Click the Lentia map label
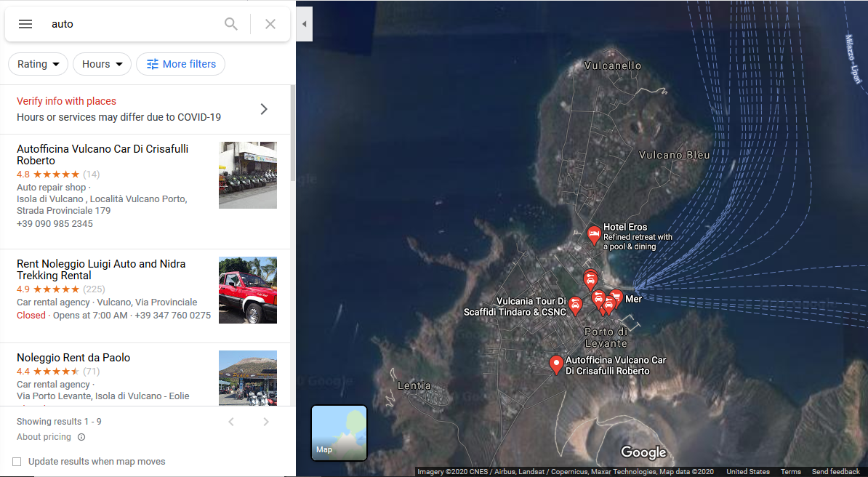 [x=414, y=385]
